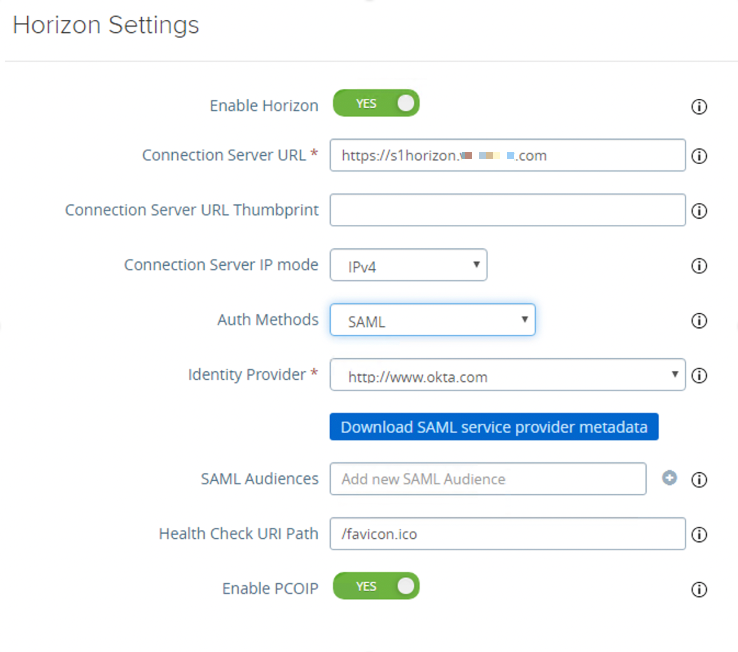Click info icon for Enable PCOIP
This screenshot has height=652, width=738.
pyautogui.click(x=699, y=590)
